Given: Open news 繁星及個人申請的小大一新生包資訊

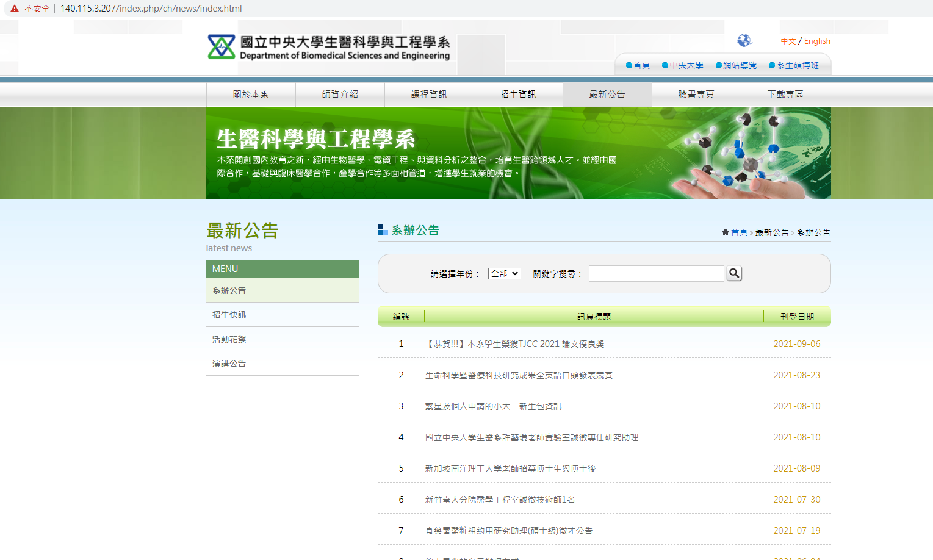Looking at the screenshot, I should tap(493, 406).
